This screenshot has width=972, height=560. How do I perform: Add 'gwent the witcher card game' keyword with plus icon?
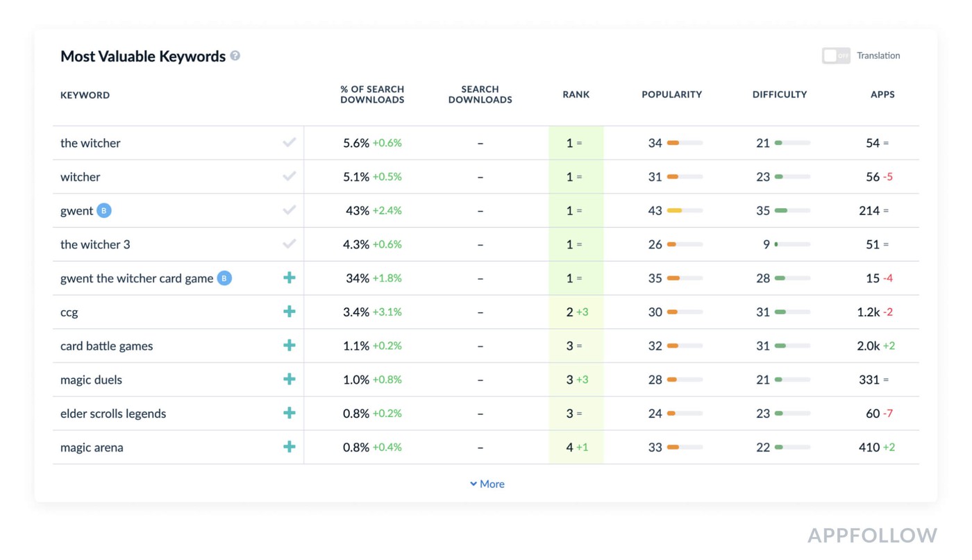[x=290, y=278]
